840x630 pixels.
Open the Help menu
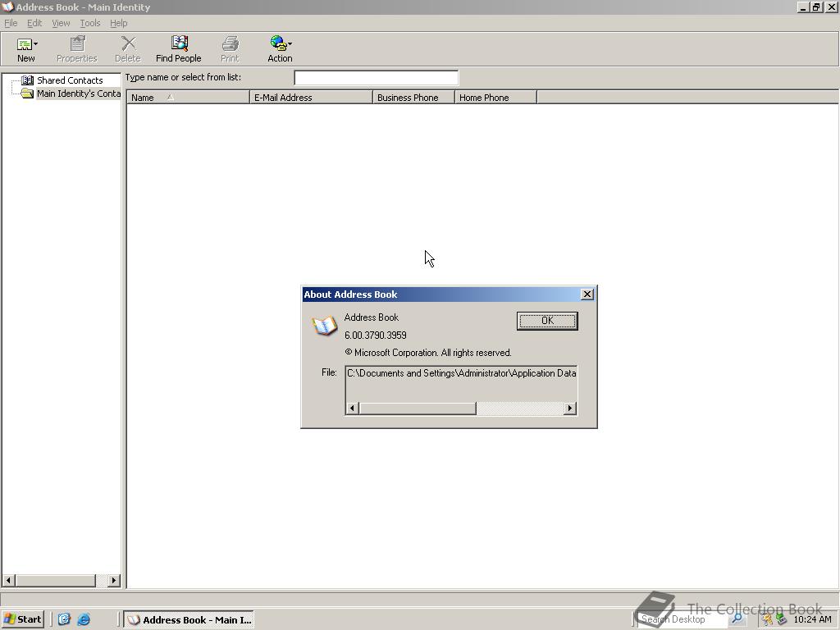click(x=118, y=23)
